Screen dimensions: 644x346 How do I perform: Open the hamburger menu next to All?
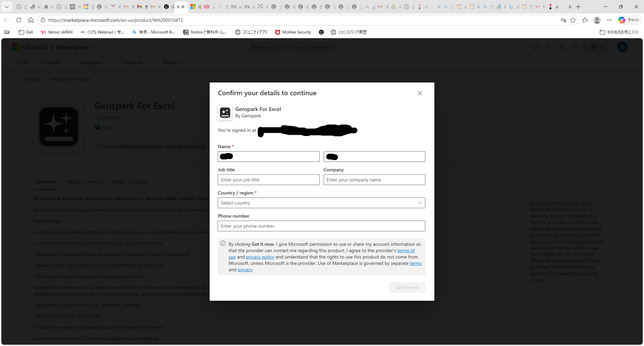17,62
